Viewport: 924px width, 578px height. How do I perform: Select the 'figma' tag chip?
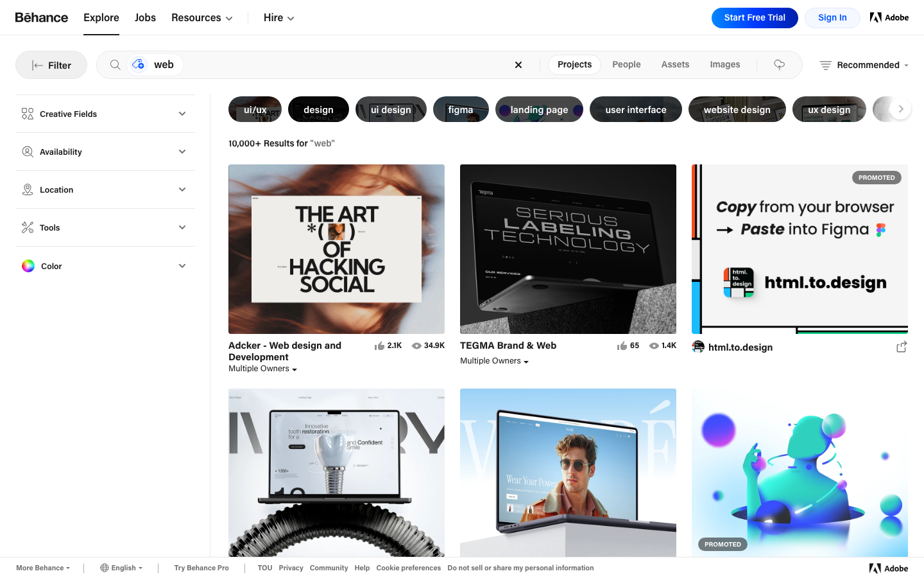point(461,109)
